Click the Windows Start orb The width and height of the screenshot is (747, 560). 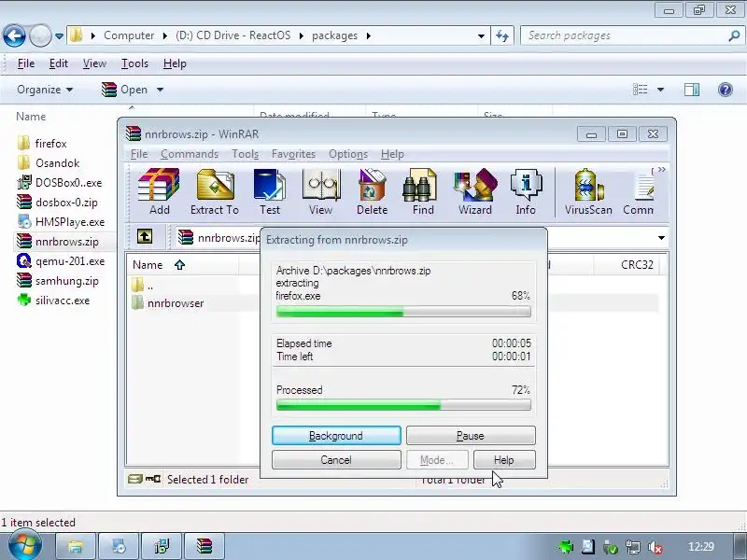click(24, 546)
